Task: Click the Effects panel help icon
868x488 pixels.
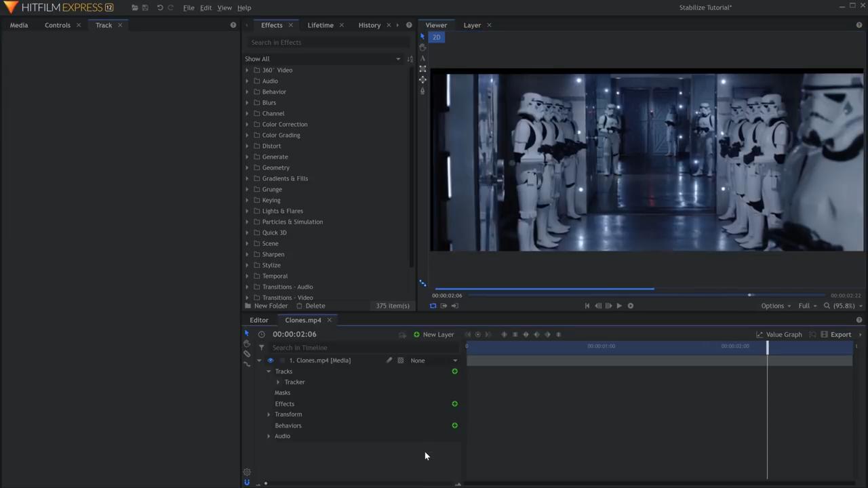Action: click(x=409, y=25)
